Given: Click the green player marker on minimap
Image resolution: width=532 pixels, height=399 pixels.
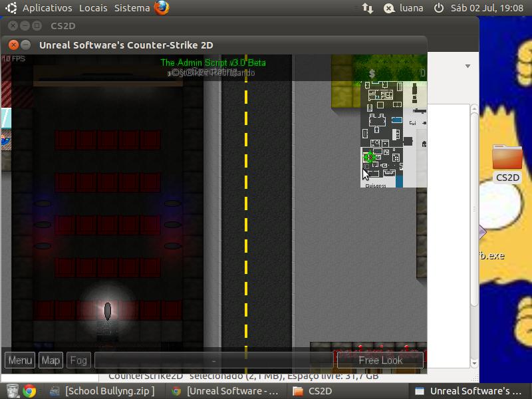Looking at the screenshot, I should coord(369,157).
